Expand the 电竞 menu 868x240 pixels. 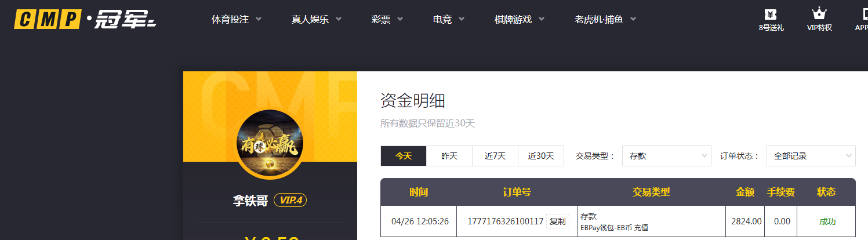pos(449,19)
